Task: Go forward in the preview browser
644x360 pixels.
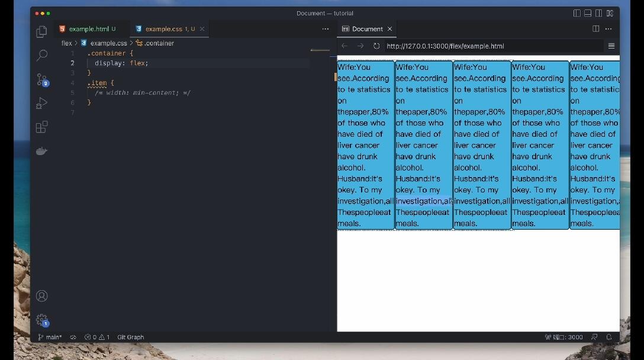Action: 360,46
